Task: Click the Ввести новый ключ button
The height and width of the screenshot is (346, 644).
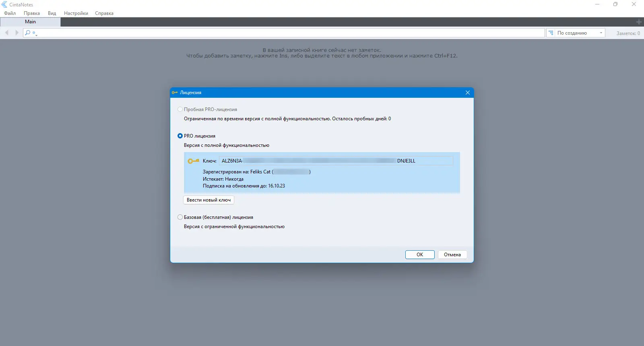Action: (209, 200)
